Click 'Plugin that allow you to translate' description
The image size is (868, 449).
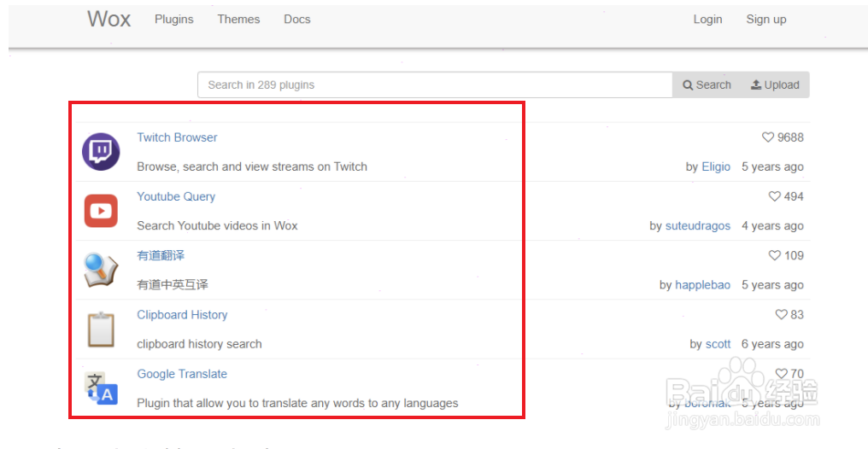coord(297,403)
